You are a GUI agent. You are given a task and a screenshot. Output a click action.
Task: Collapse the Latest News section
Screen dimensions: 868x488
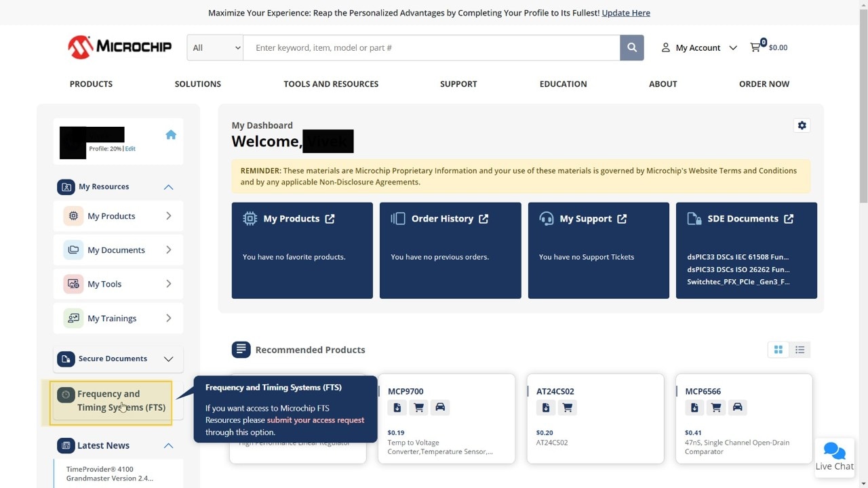tap(168, 445)
